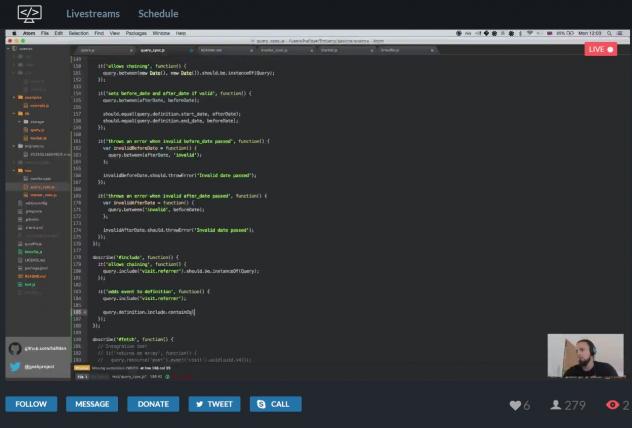Click the Twitter bird icon in overlay
Screen dimensions: 632x428
[x=15, y=367]
